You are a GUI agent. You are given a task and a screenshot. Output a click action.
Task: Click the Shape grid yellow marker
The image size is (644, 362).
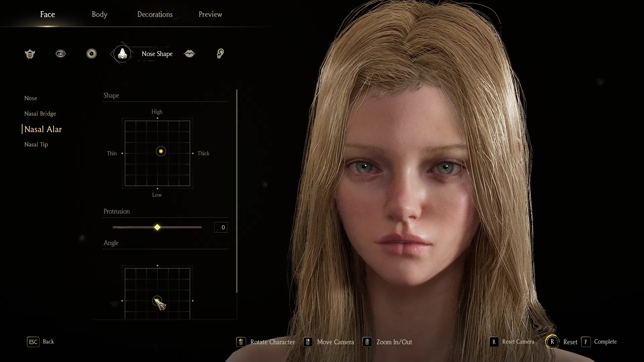pos(161,151)
